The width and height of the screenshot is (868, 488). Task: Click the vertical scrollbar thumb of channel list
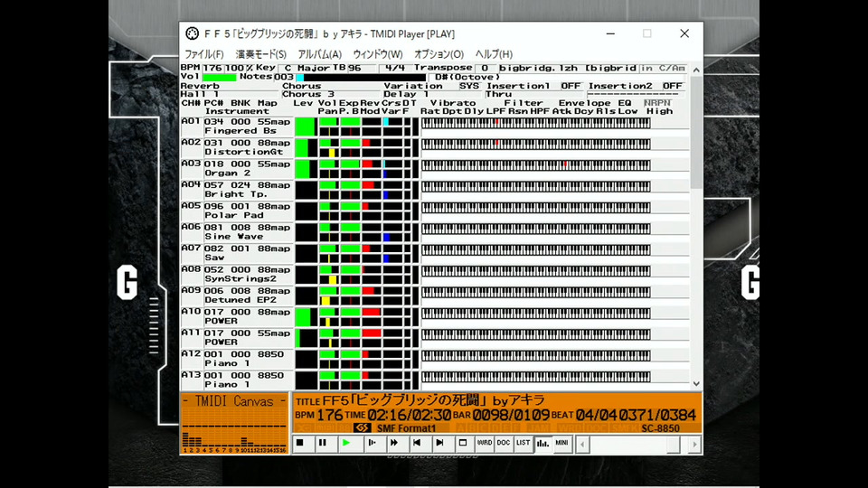click(696, 132)
